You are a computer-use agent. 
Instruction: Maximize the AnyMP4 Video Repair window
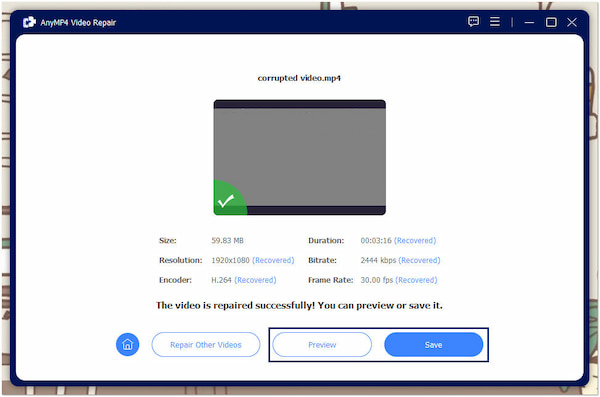[551, 22]
